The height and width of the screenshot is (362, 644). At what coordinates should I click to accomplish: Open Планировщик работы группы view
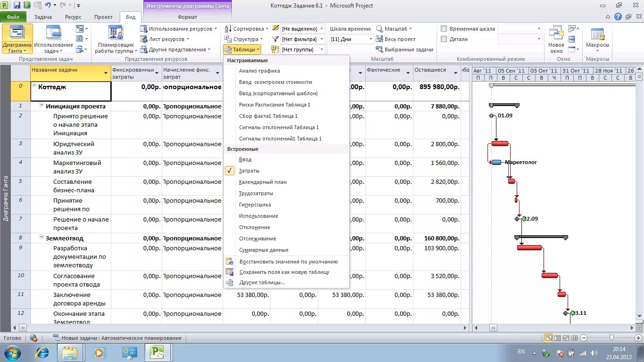point(116,39)
